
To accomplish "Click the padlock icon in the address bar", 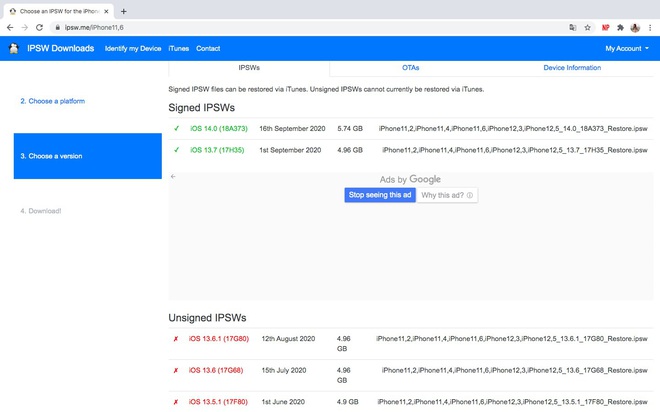I will pyautogui.click(x=58, y=27).
